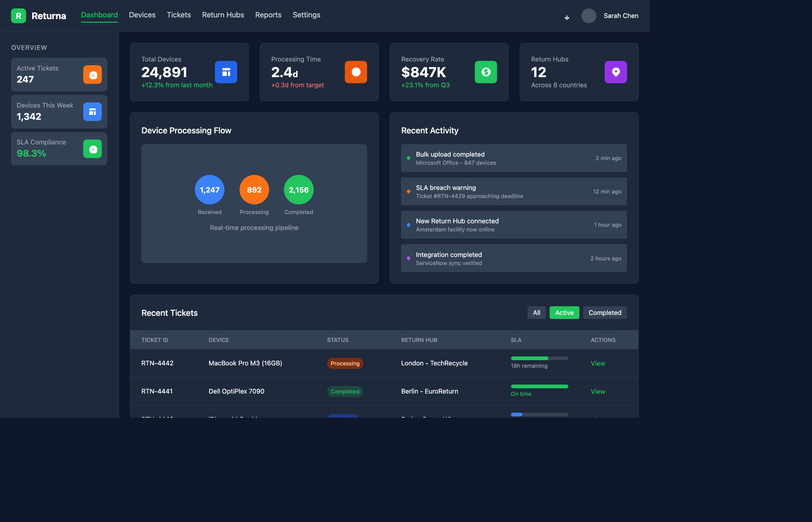Image resolution: width=812 pixels, height=522 pixels.
Task: Click the Total Devices grid icon
Action: (x=226, y=72)
